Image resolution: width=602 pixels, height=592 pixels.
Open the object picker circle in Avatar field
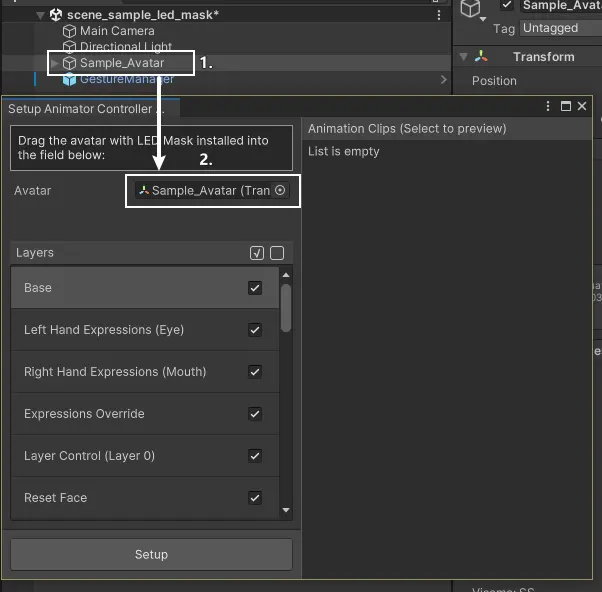[x=280, y=190]
